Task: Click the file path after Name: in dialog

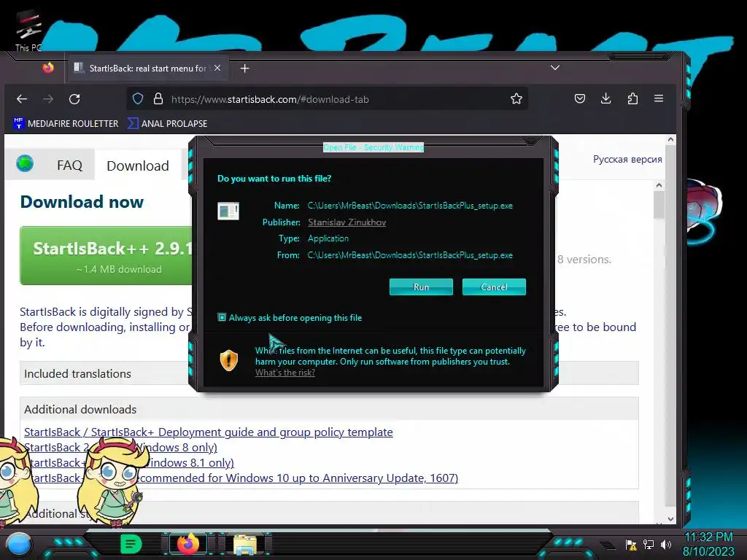Action: pos(410,206)
